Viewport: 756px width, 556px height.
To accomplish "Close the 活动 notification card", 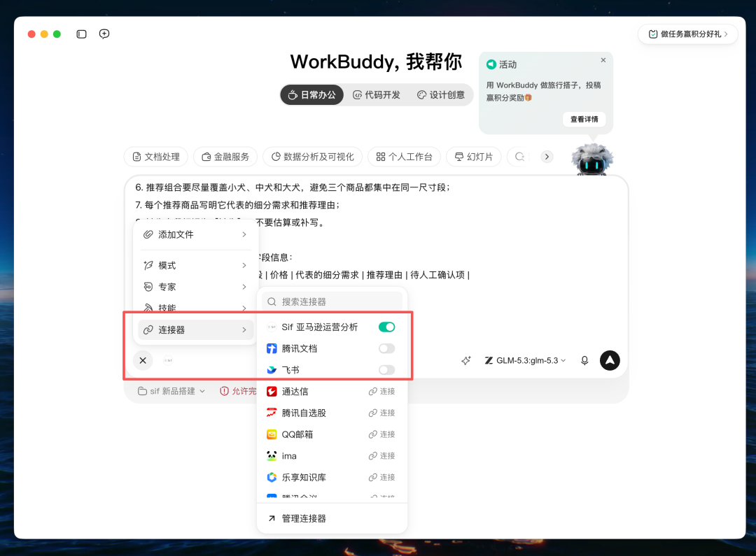I will point(603,60).
